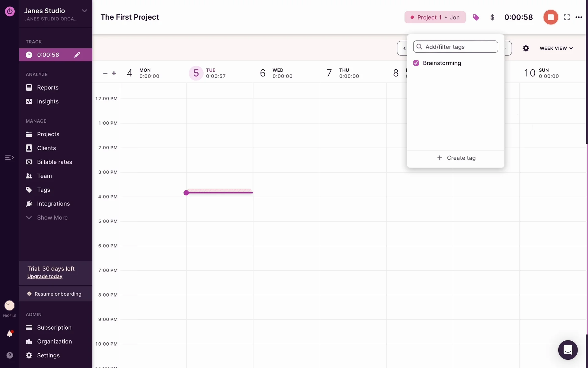This screenshot has width=588, height=368.
Task: Toggle the sidebar collapse icon
Action: coord(9,157)
